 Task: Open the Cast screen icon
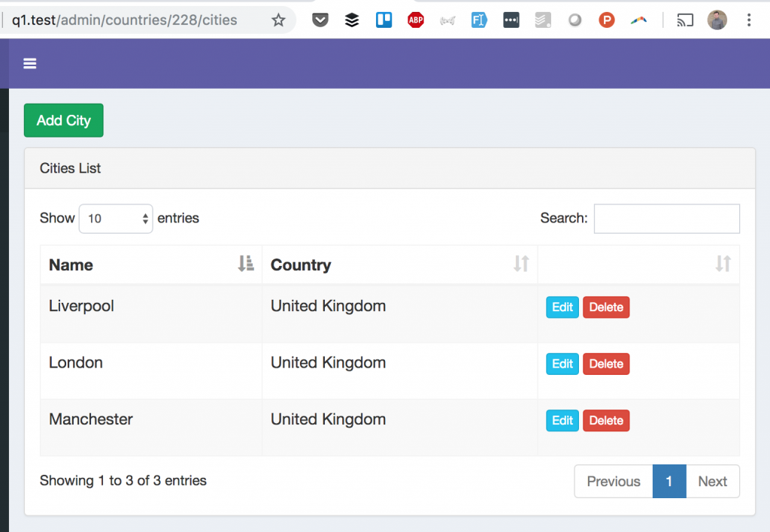pyautogui.click(x=684, y=20)
